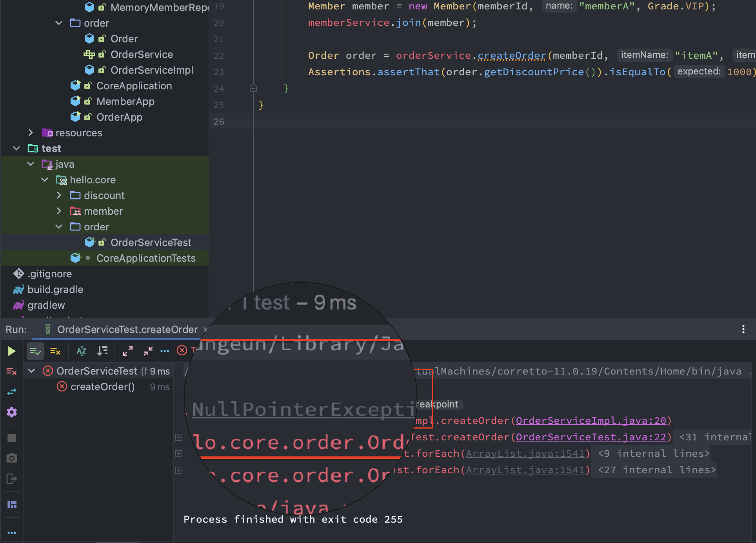Click Toggle auto-test arrows icon
756x543 pixels.
[x=12, y=392]
